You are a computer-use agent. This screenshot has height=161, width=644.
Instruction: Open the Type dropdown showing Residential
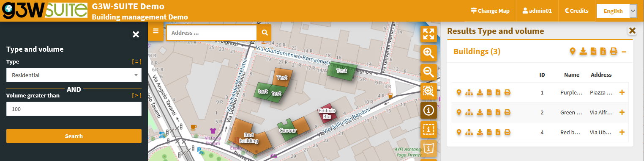click(74, 75)
